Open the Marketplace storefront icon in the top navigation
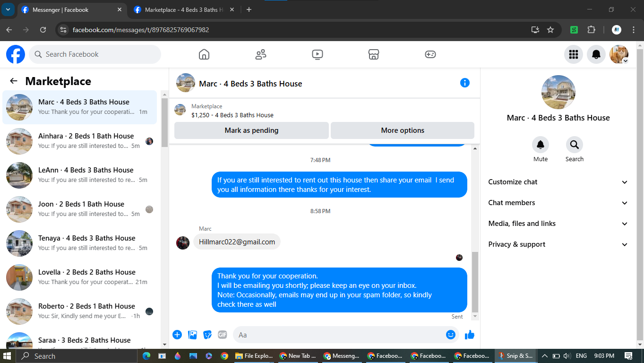This screenshot has width=644, height=363. pyautogui.click(x=374, y=54)
